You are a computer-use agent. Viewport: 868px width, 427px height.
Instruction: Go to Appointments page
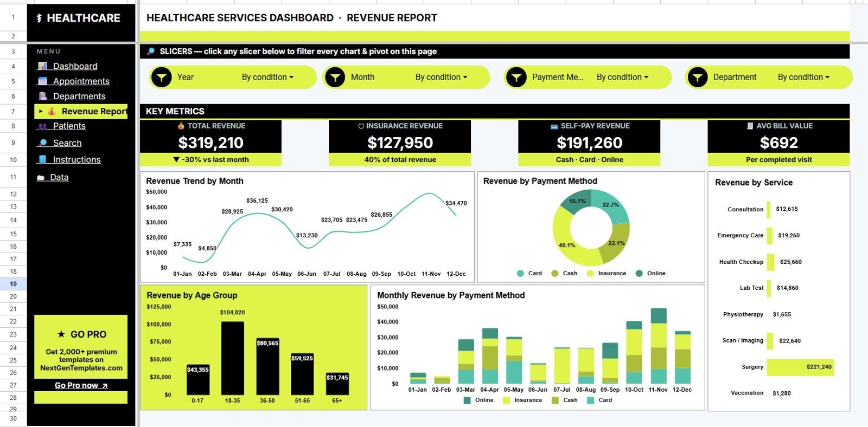point(81,81)
